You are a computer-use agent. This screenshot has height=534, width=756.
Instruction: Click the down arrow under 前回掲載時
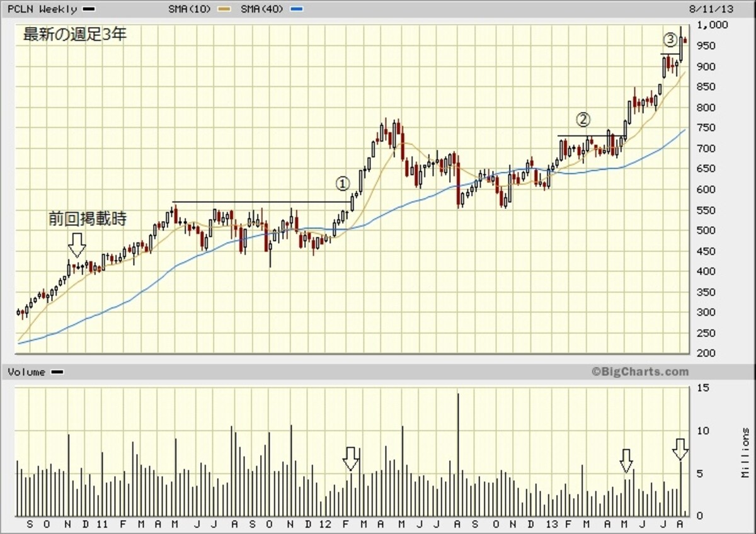click(76, 244)
